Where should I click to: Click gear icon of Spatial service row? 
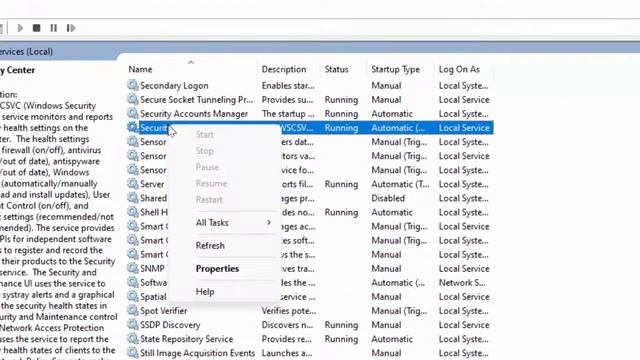click(x=132, y=296)
